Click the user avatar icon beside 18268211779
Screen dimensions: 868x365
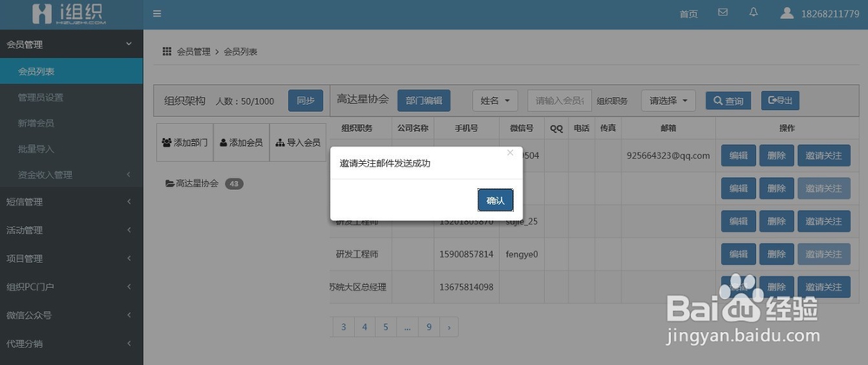pyautogui.click(x=786, y=13)
